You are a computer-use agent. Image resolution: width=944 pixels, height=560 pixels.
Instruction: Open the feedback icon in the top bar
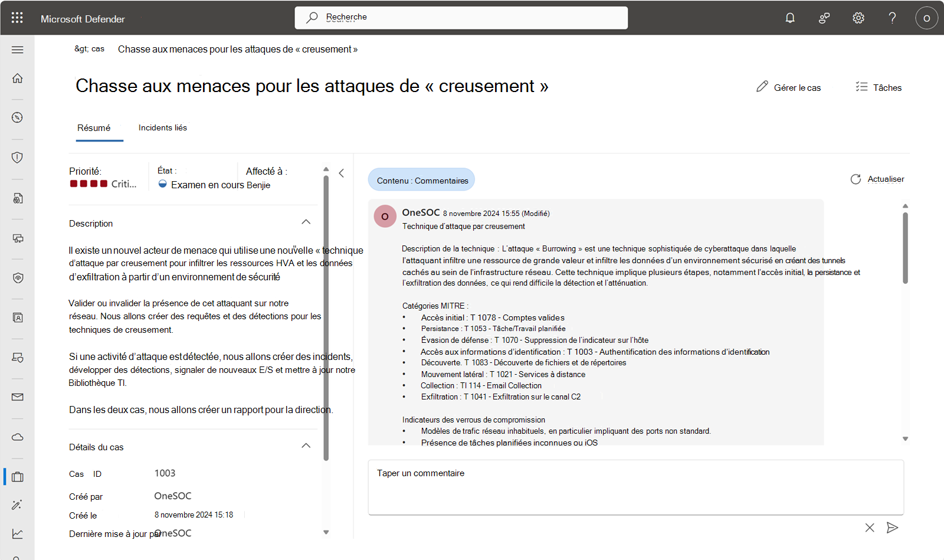pyautogui.click(x=824, y=18)
